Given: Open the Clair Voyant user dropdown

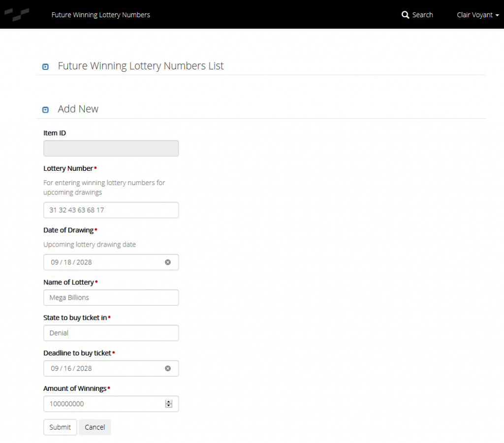Looking at the screenshot, I should coord(477,15).
